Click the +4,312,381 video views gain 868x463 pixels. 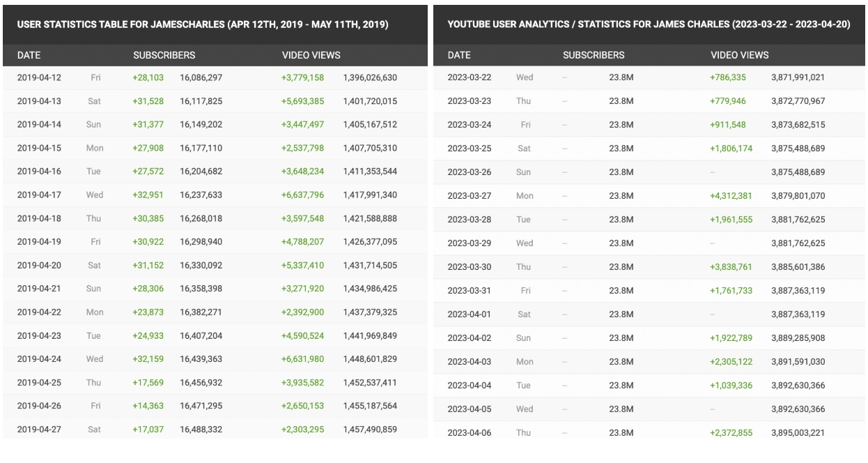point(731,196)
